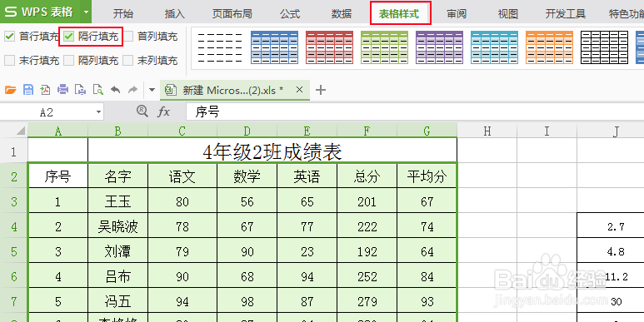This screenshot has height=322, width=644.
Task: Open the 公式 ribbon tab
Action: click(290, 13)
